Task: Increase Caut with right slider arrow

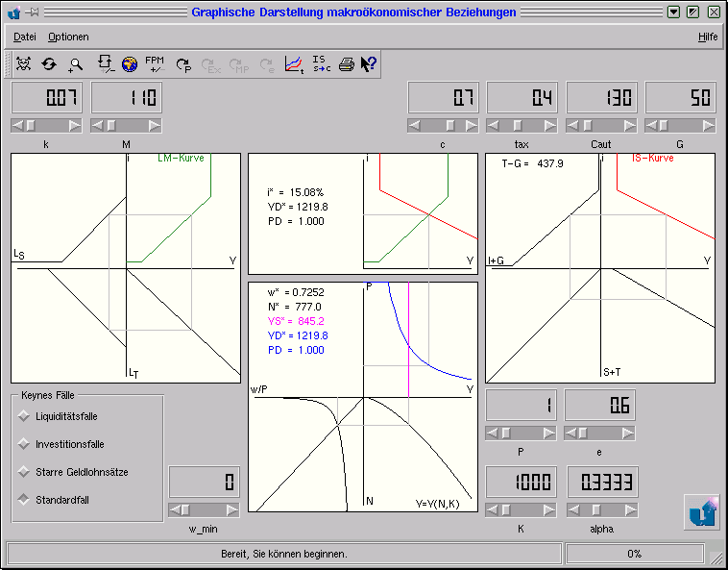Action: point(630,125)
